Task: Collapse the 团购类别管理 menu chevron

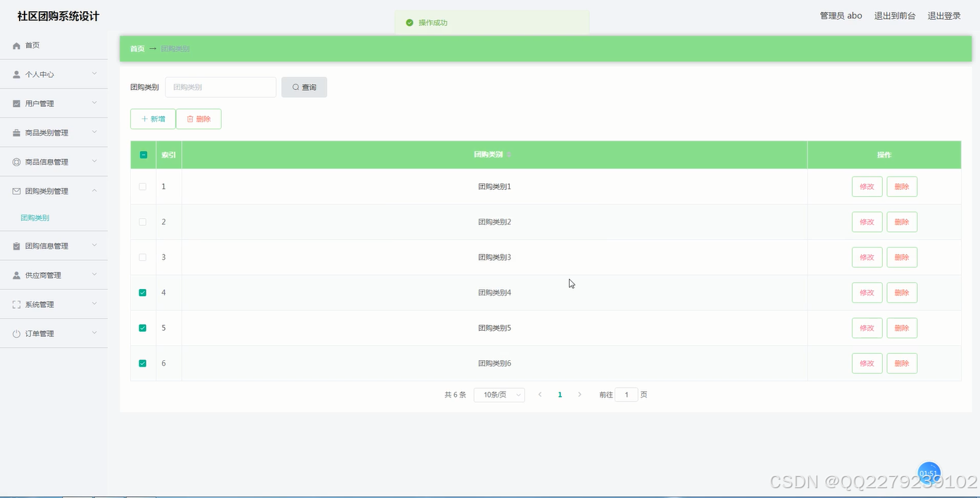Action: click(94, 190)
